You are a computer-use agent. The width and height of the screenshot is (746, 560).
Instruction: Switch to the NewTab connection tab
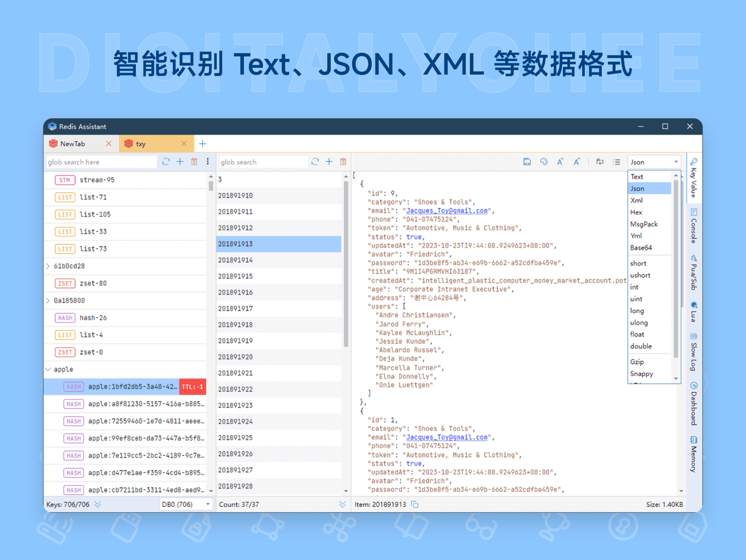(72, 143)
